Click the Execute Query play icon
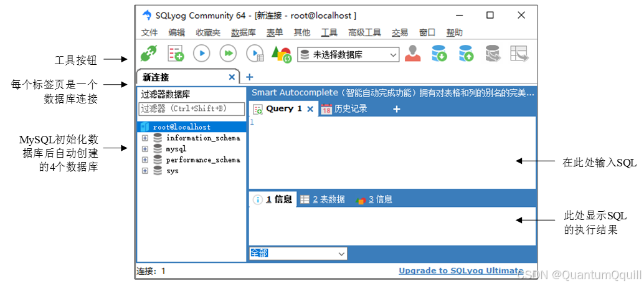The width and height of the screenshot is (644, 286). tap(202, 54)
